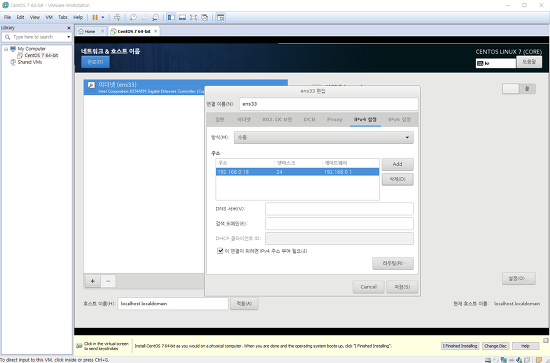Click the Delete address button

point(397,179)
